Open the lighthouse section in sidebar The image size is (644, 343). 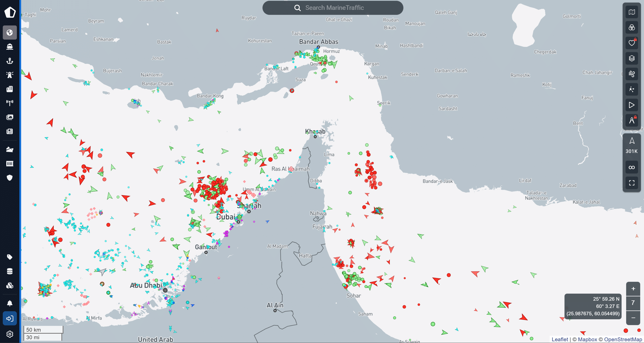click(10, 75)
